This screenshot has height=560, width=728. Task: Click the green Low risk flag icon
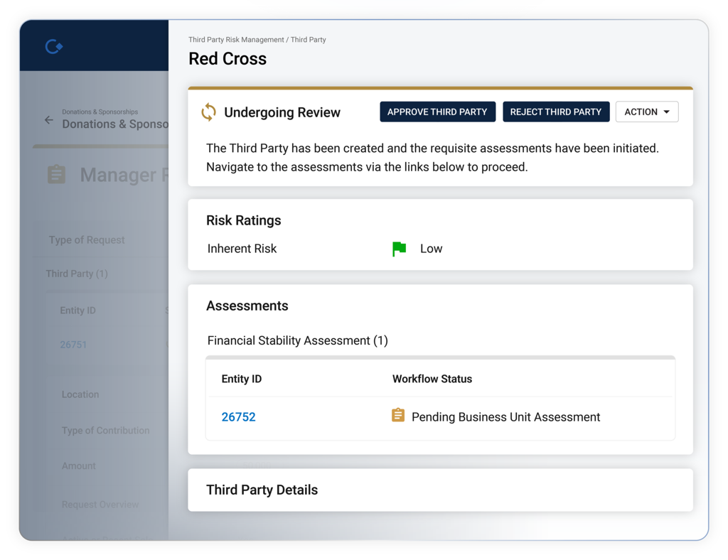400,249
